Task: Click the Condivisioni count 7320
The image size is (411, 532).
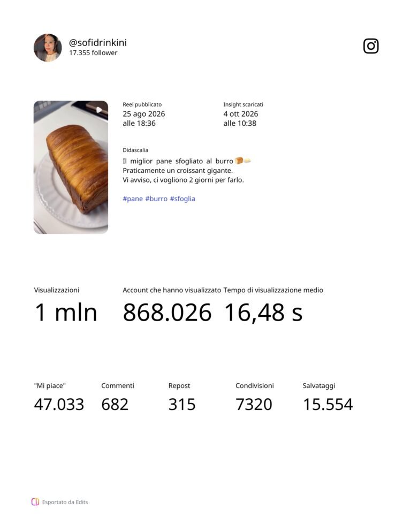Action: pyautogui.click(x=254, y=405)
